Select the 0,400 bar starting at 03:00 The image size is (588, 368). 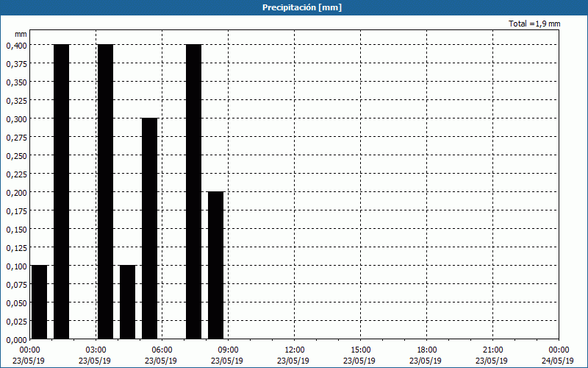click(x=105, y=191)
